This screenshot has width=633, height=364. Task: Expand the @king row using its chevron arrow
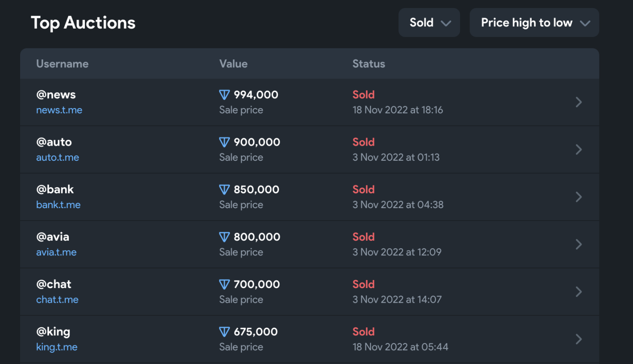pyautogui.click(x=579, y=339)
